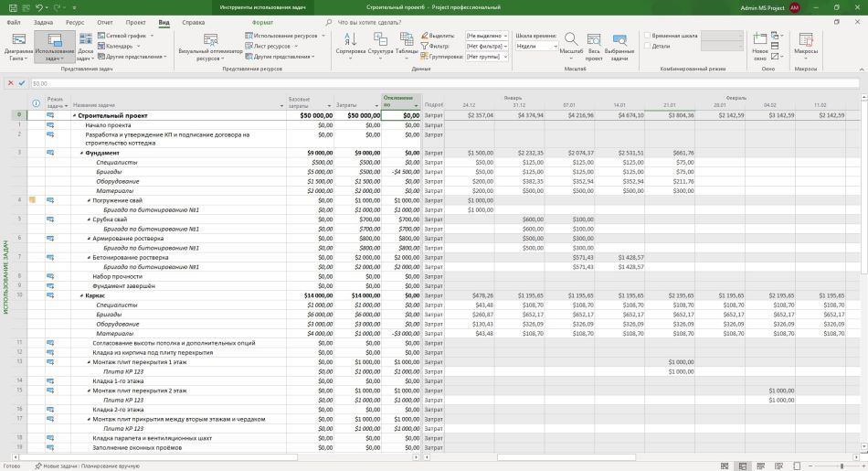
Task: Switch to Сетевой график view
Action: tap(126, 36)
